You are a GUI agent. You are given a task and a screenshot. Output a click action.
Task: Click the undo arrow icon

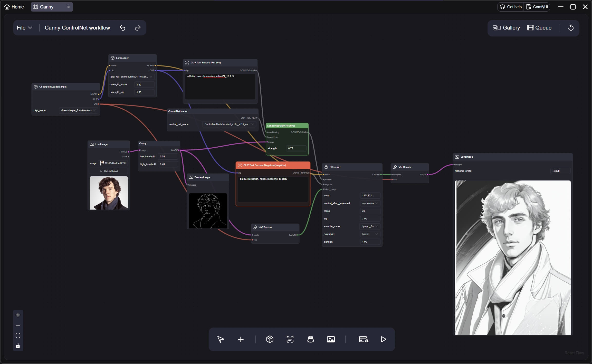click(122, 28)
